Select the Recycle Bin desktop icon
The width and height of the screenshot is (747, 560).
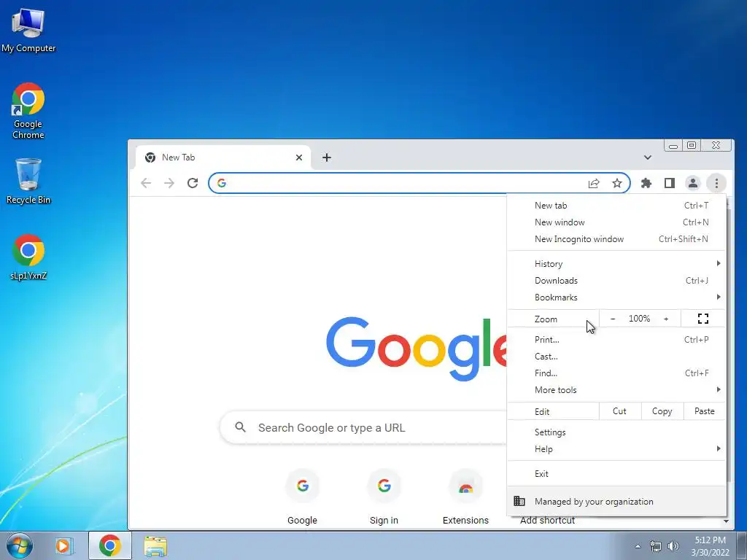point(28,181)
